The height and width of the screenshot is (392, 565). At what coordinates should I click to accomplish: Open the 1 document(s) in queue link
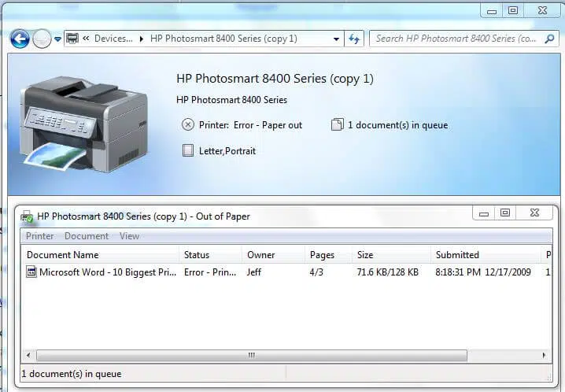[x=398, y=125]
